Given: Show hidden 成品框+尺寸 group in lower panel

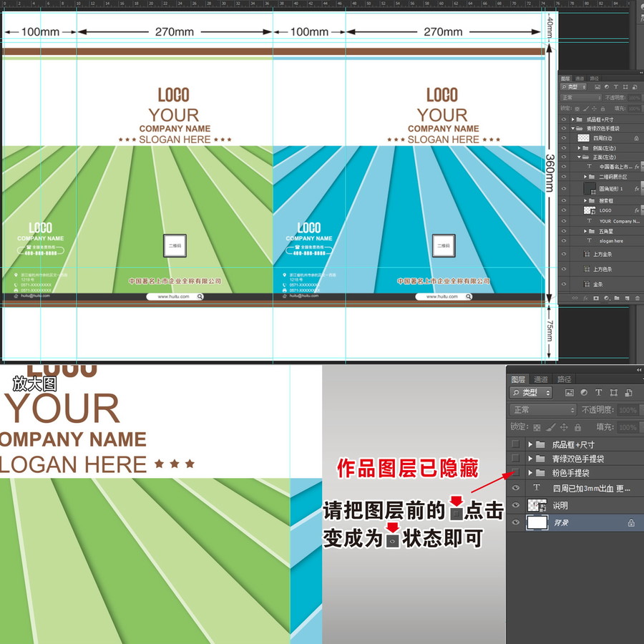Looking at the screenshot, I should click(x=516, y=444).
